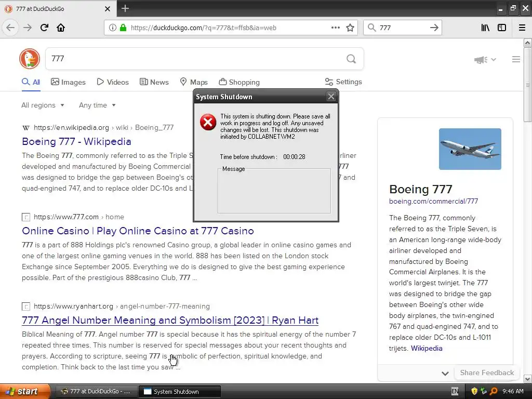Click the network tray icon
The height and width of the screenshot is (399, 532).
(484, 391)
